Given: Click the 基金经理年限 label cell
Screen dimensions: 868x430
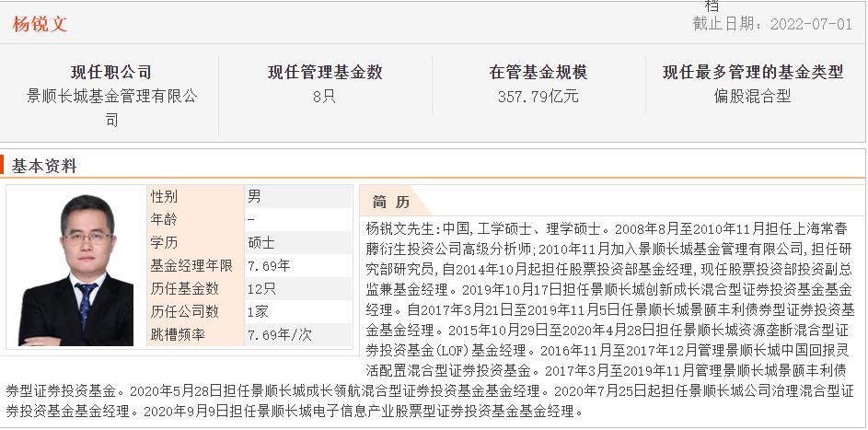Looking at the screenshot, I should click(x=195, y=265).
